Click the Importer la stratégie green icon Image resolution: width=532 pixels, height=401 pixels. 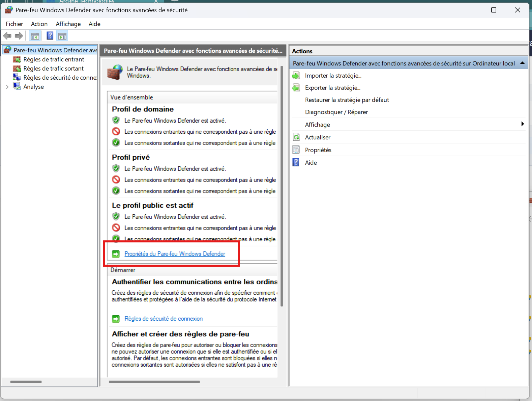point(296,76)
